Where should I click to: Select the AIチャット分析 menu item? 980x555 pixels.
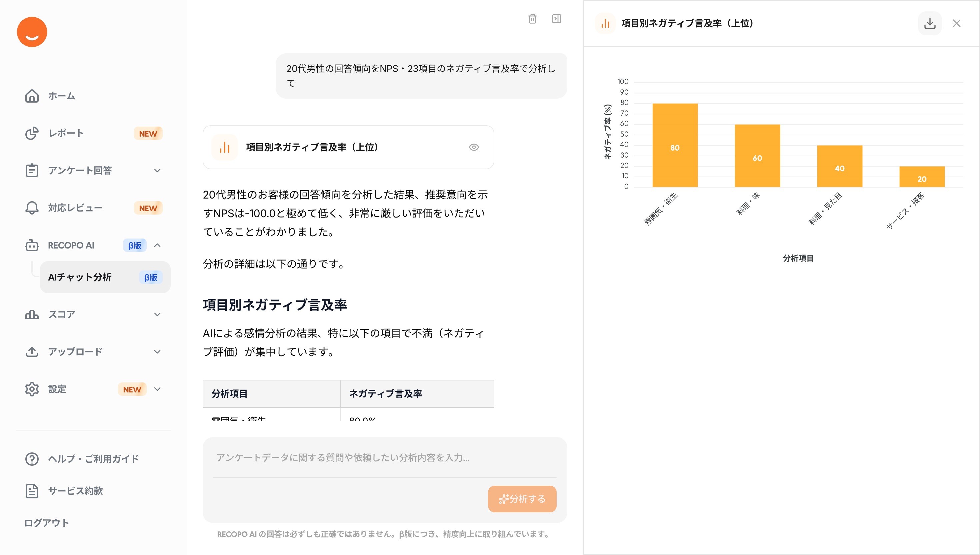105,277
